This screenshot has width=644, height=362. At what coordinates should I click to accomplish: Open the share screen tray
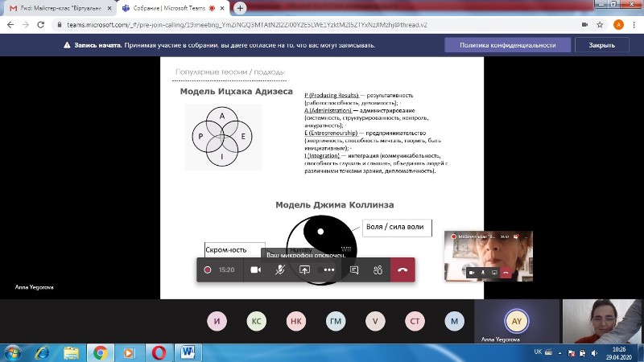point(304,269)
